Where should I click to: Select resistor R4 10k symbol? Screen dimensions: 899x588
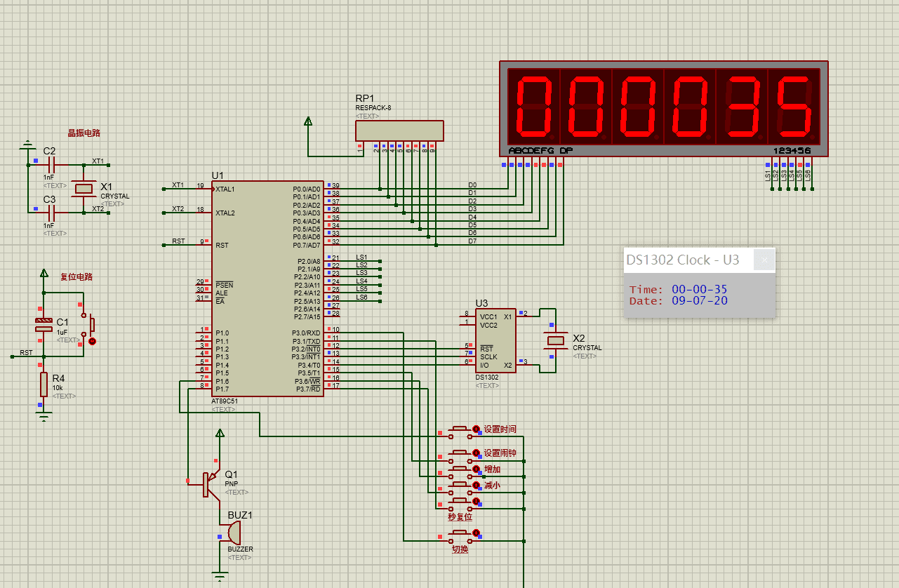(x=44, y=385)
